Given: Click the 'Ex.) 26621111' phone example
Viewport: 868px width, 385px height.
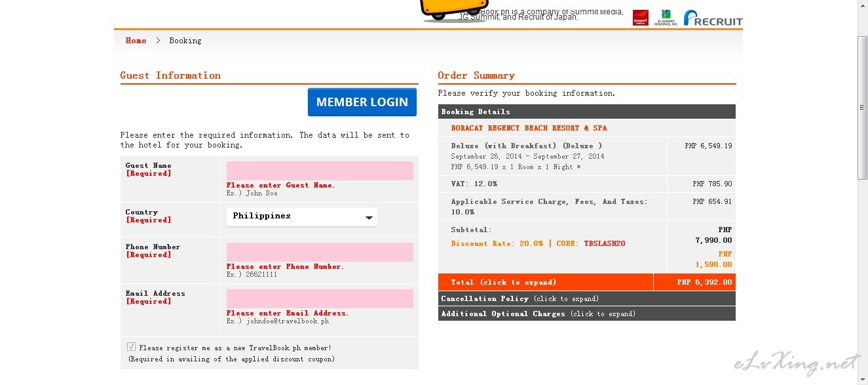Looking at the screenshot, I should coord(252,275).
